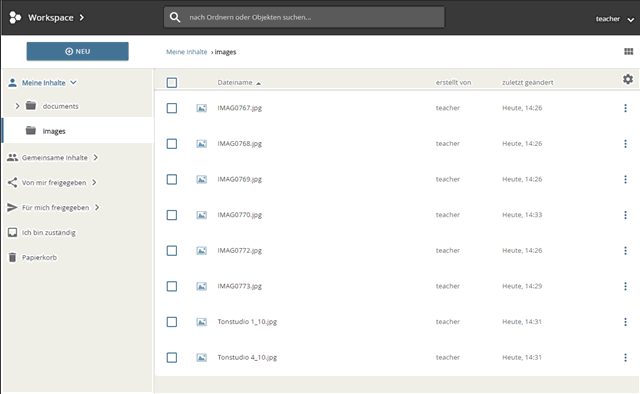Open options menu for IMAG0768.jpg

pos(625,144)
